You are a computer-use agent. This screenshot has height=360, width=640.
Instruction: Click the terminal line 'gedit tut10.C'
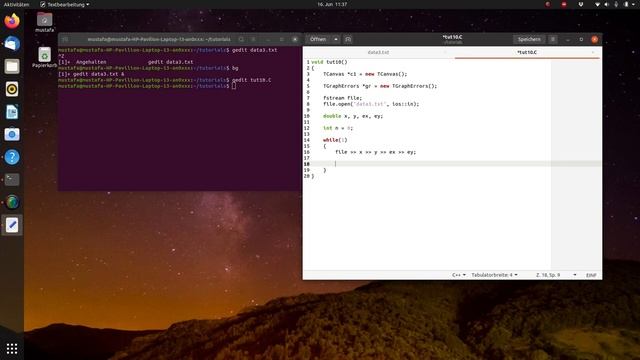pos(164,80)
